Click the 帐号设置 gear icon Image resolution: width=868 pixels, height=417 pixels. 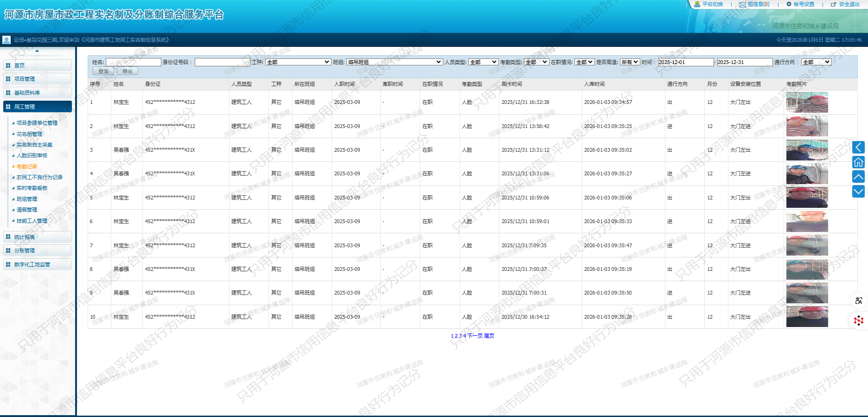pyautogui.click(x=789, y=4)
